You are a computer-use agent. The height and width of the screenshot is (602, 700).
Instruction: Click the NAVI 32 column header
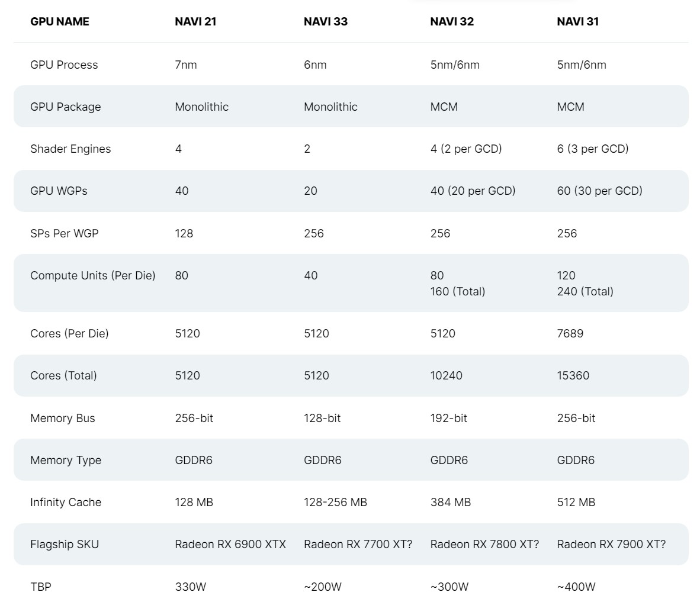coord(452,21)
